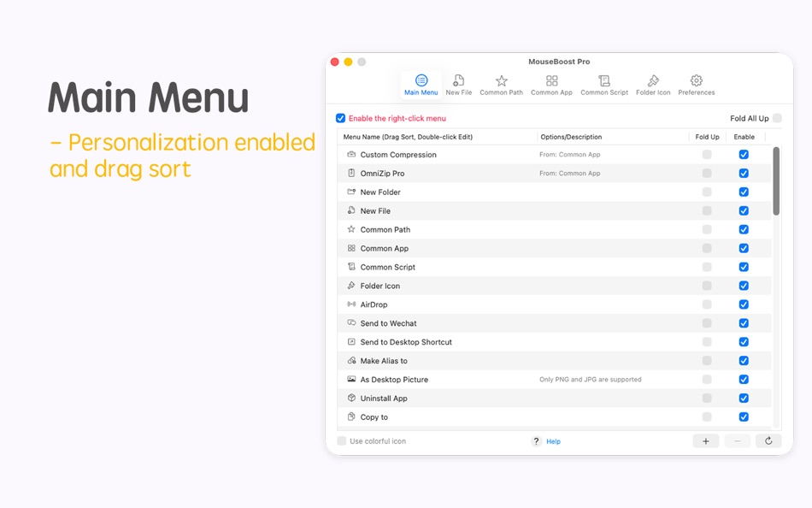This screenshot has width=812, height=508.
Task: Open the Folder Icon customization tool
Action: click(652, 81)
